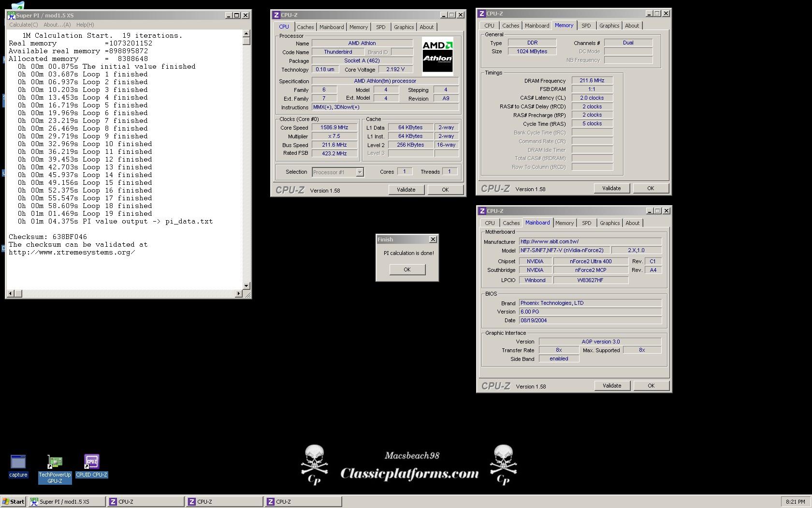Open CPU tab in CPU-Z Mainboard window
The image size is (812, 508).
[x=490, y=223]
